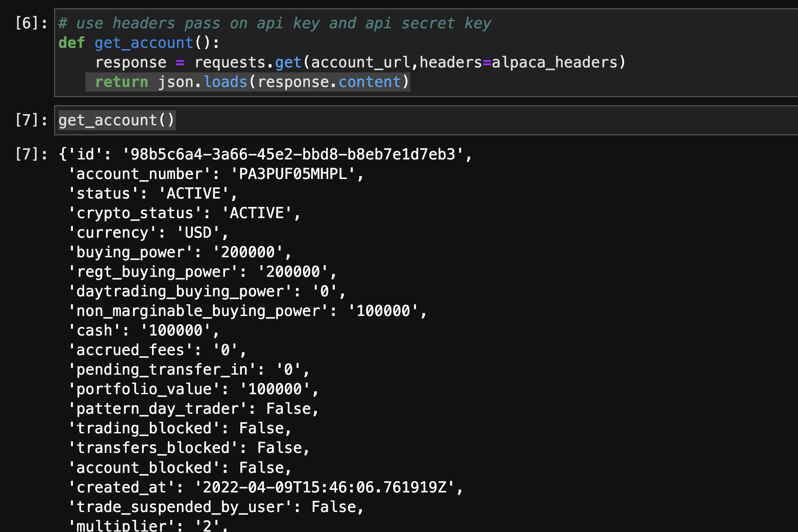
Task: Click the 'non_marginable_buying_power' output line
Action: click(247, 311)
